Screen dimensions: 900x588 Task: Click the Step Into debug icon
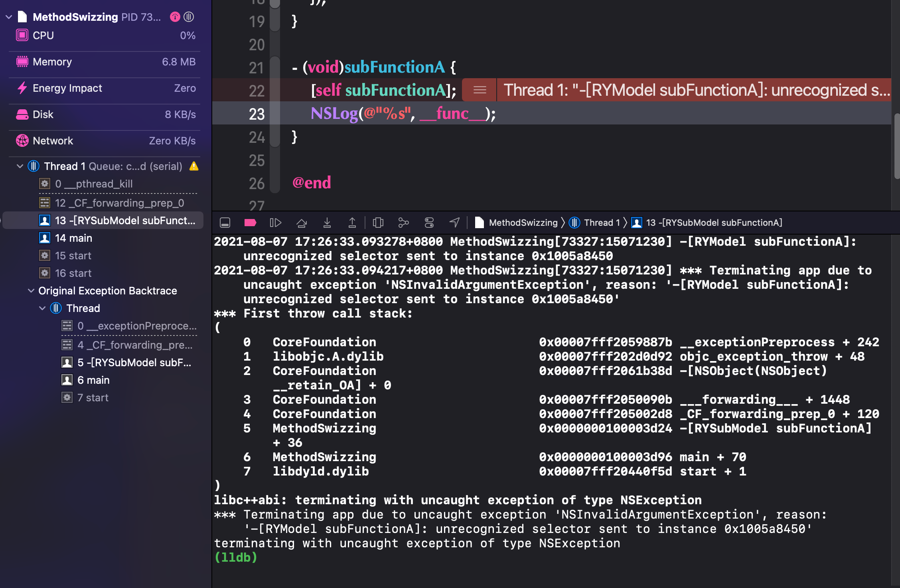327,223
